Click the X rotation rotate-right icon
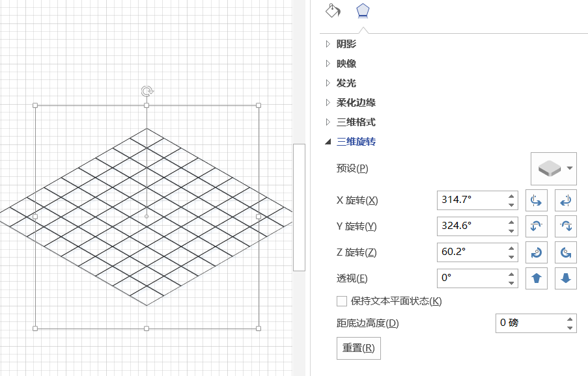The height and width of the screenshot is (376, 588). [566, 200]
